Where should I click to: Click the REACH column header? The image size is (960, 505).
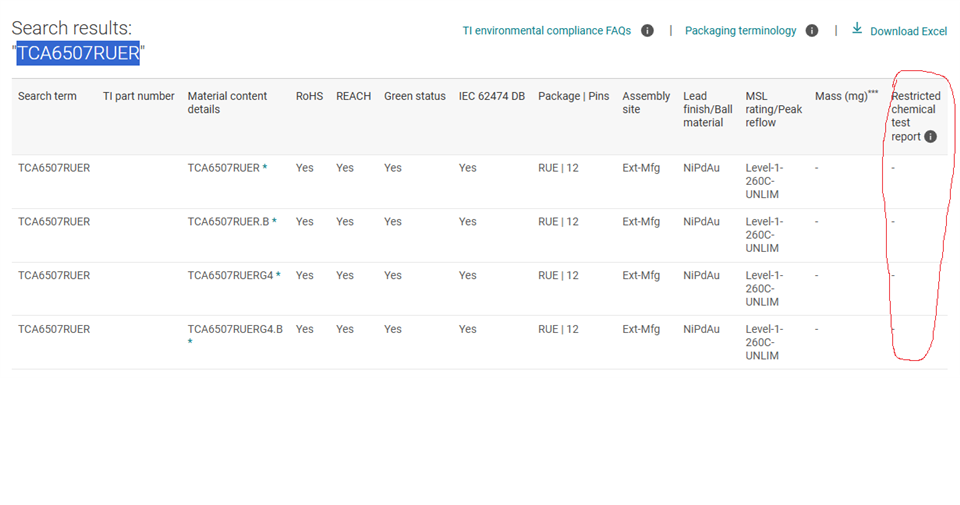tap(353, 96)
